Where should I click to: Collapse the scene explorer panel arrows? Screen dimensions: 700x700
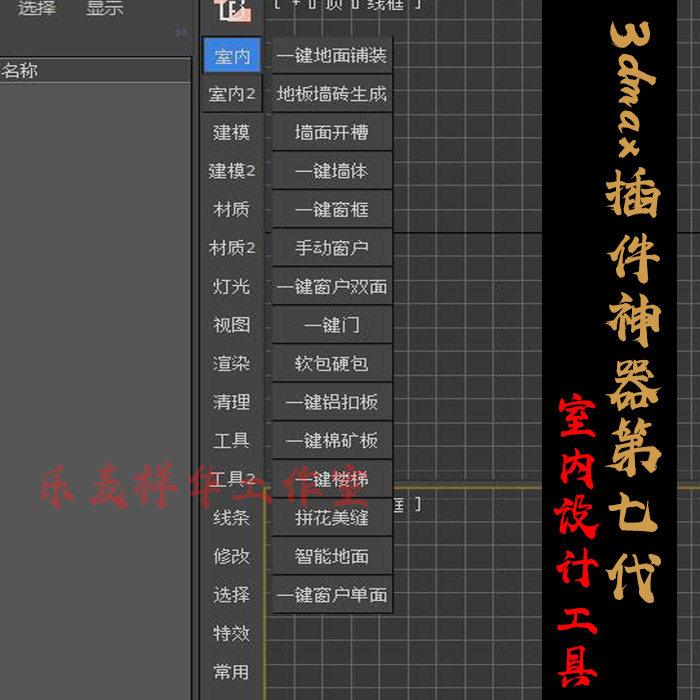click(x=181, y=32)
